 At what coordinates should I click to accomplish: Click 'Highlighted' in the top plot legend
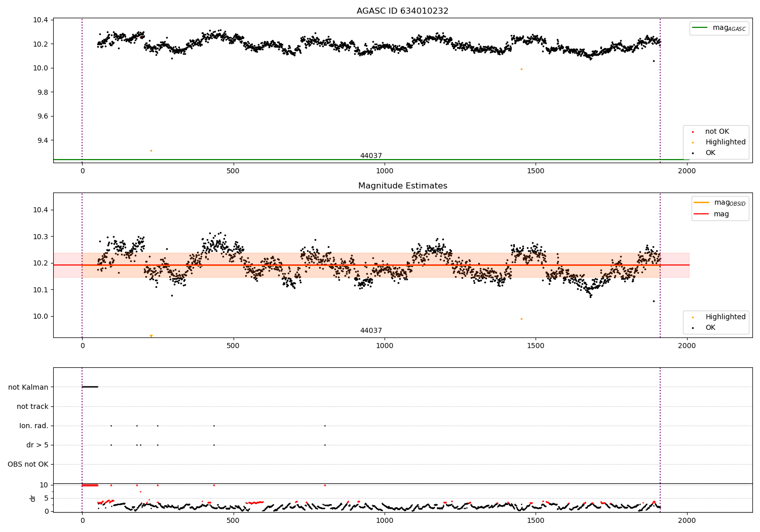point(726,142)
